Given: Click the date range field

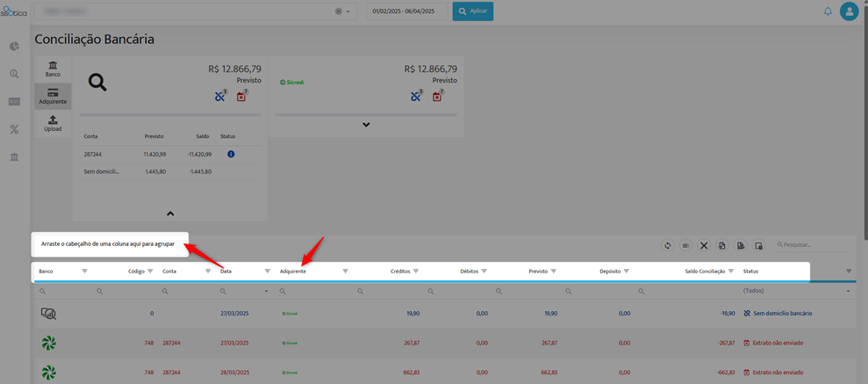Looking at the screenshot, I should click(407, 11).
